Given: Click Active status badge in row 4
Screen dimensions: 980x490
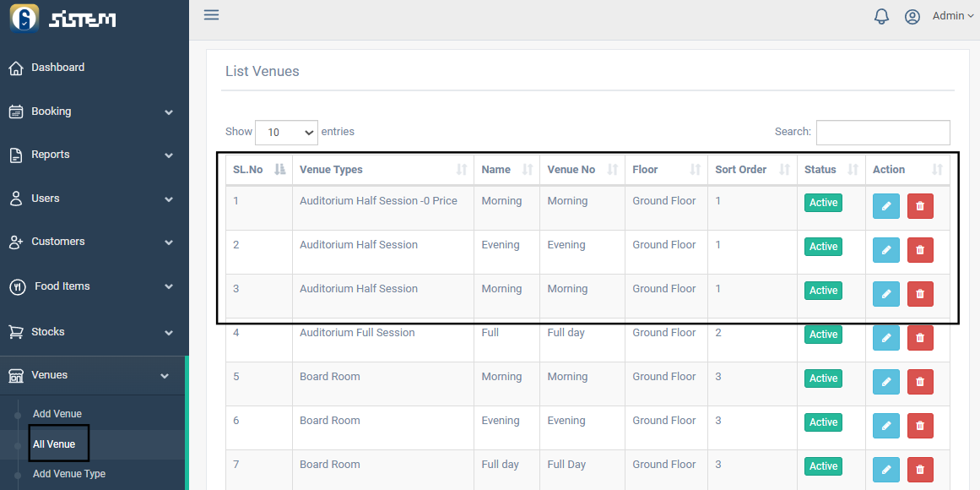Looking at the screenshot, I should (x=823, y=335).
